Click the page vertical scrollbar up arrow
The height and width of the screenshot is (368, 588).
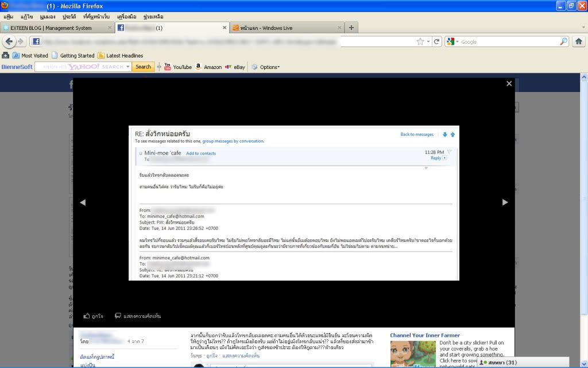click(584, 76)
